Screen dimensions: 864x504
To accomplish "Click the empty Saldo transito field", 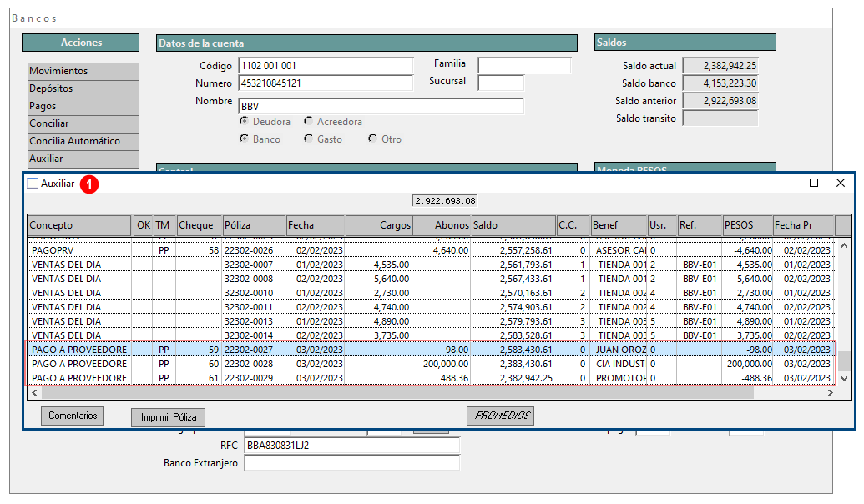I will pyautogui.click(x=720, y=118).
